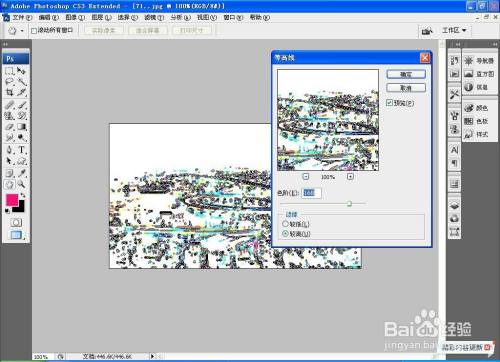Open the Navigator panel (导航器)
The image size is (500, 362).
pos(480,61)
